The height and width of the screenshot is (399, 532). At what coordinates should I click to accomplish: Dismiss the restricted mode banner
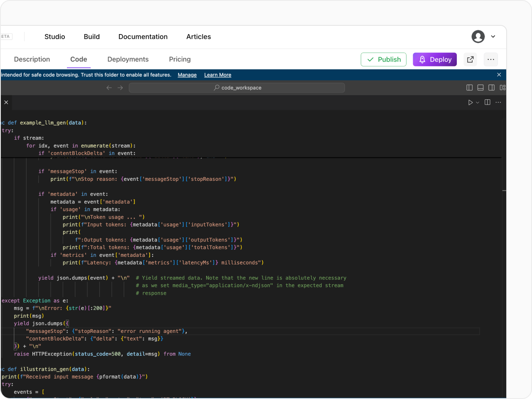[499, 75]
